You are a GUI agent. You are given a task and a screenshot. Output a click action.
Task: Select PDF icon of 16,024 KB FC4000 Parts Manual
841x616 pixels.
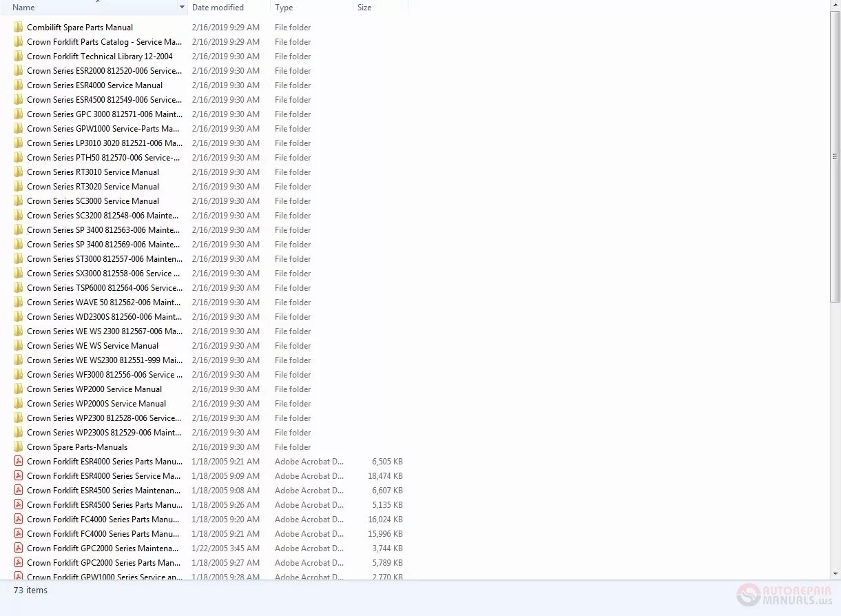tap(19, 520)
